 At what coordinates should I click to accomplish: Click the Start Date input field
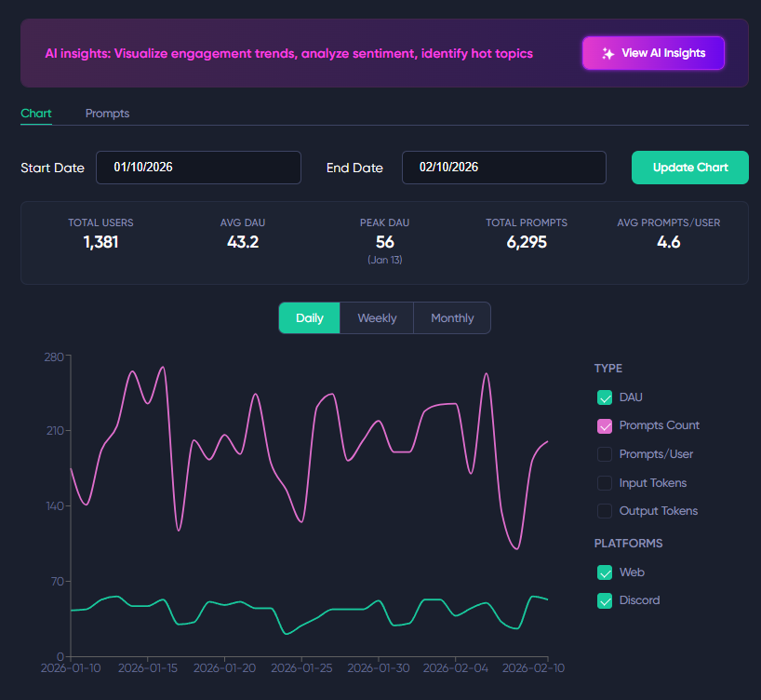(198, 168)
